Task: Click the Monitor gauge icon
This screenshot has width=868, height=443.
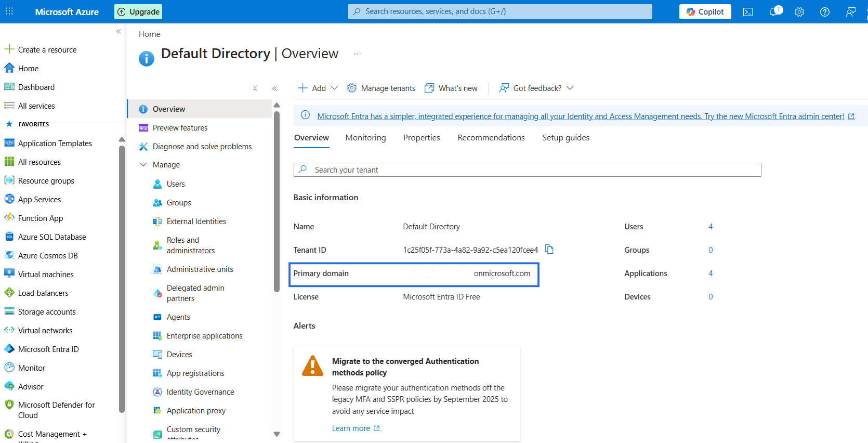Action: (x=9, y=368)
